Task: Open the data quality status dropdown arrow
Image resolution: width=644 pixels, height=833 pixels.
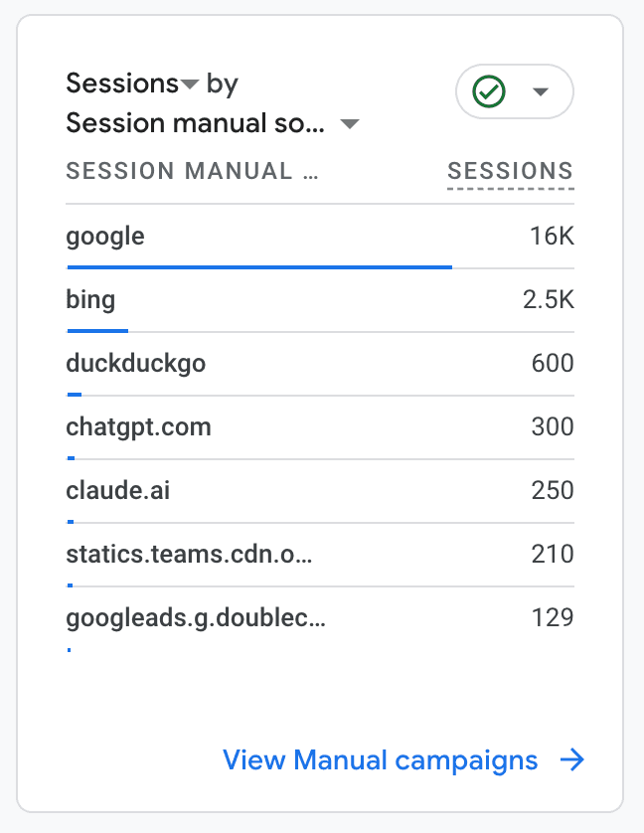Action: (541, 91)
